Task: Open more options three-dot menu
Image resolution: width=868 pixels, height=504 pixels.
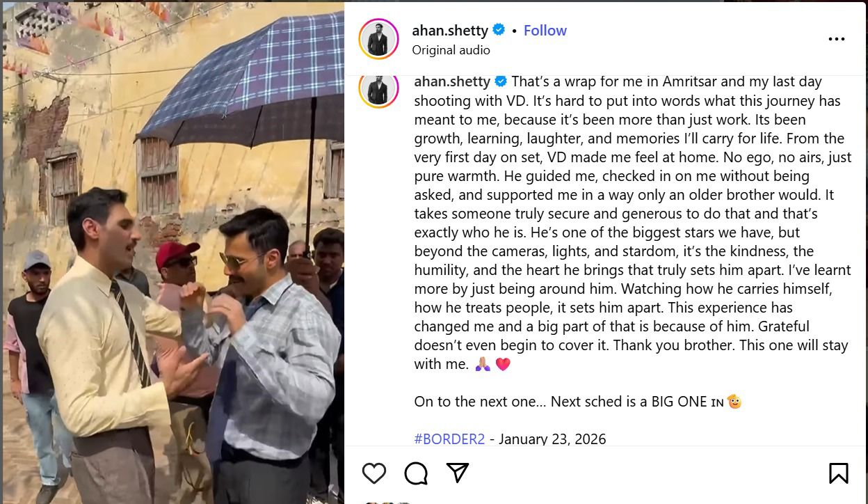Action: point(837,40)
